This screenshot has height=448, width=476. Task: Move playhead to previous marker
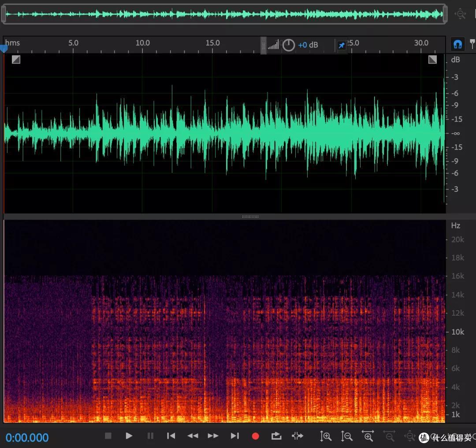click(x=171, y=436)
